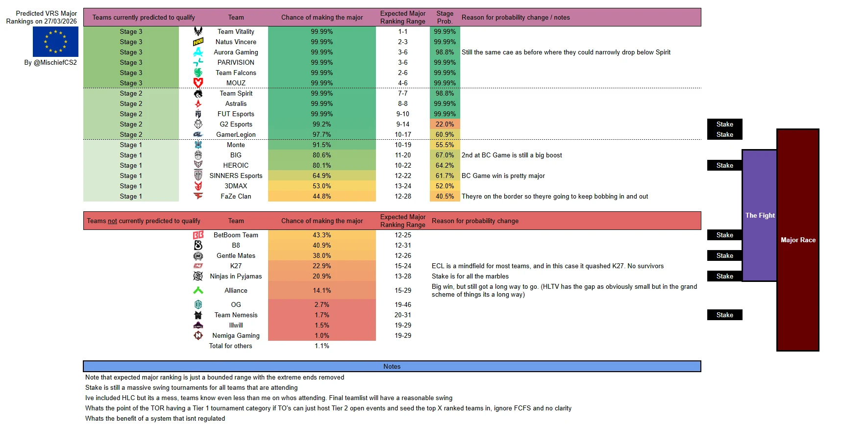The width and height of the screenshot is (868, 430).
Task: Click the FaZe Clan logo icon
Action: tap(198, 196)
